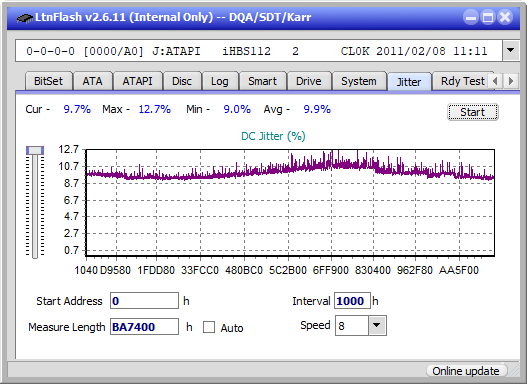The width and height of the screenshot is (527, 384).
Task: Close the LtnFlash window
Action: tap(505, 17)
